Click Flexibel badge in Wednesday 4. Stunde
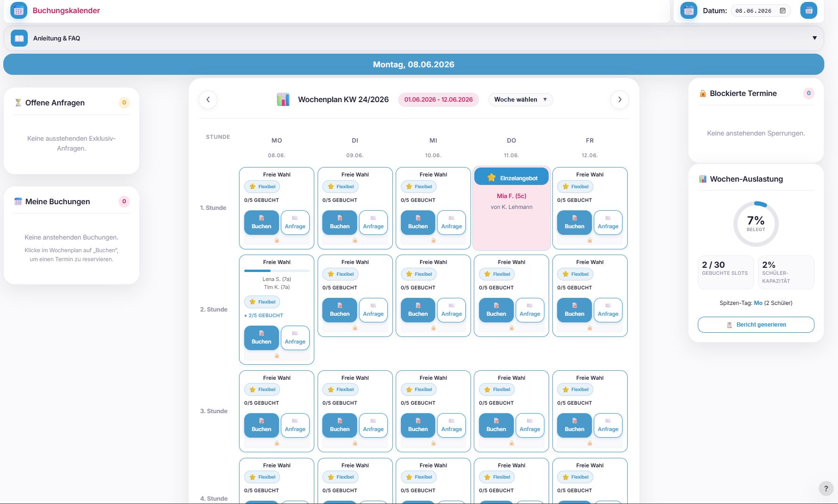The width and height of the screenshot is (838, 504). coord(419,477)
